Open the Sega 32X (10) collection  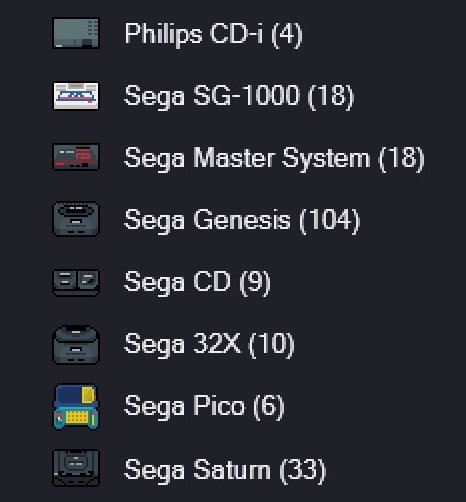coord(209,344)
